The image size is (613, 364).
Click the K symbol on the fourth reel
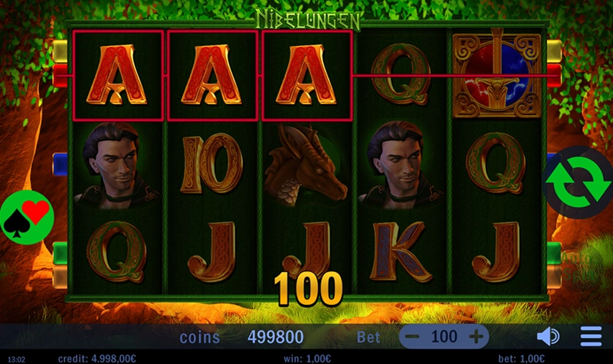[x=401, y=252]
